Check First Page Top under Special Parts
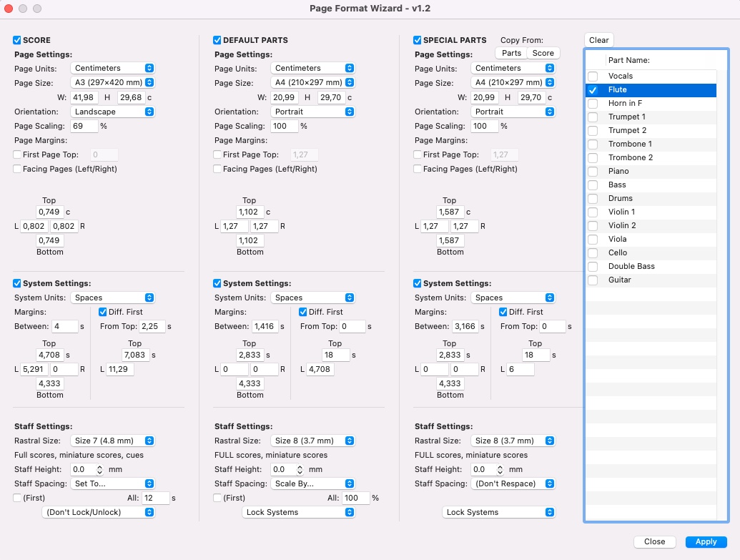740x560 pixels. tap(418, 154)
